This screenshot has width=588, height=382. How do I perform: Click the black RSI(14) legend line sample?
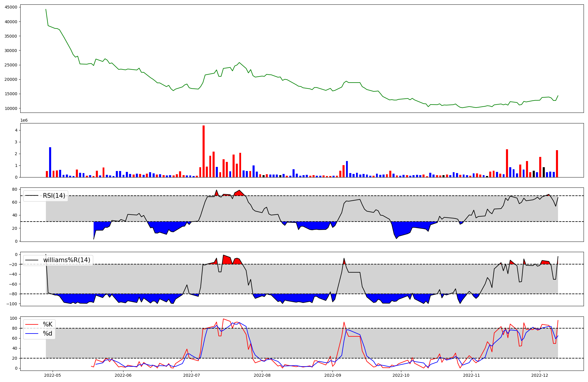[32, 196]
